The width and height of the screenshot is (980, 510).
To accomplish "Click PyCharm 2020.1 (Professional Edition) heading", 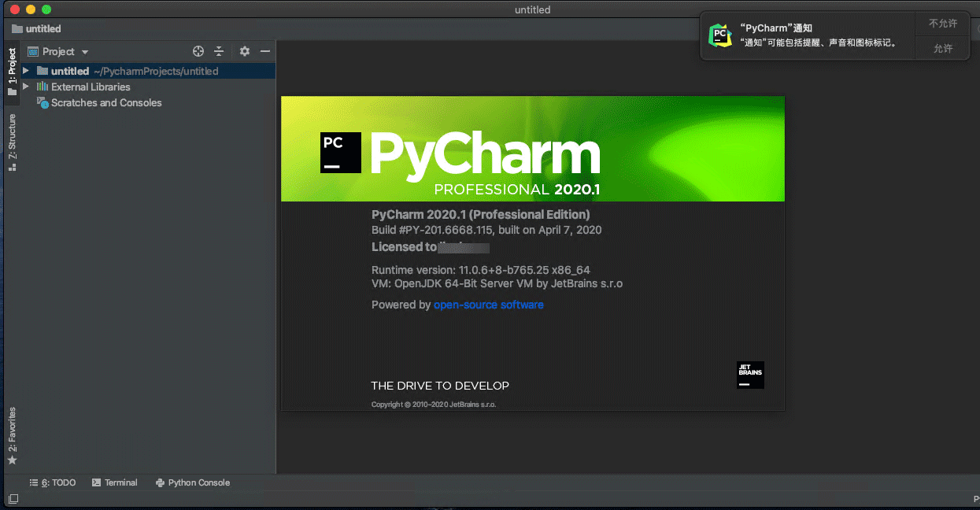I will (481, 214).
